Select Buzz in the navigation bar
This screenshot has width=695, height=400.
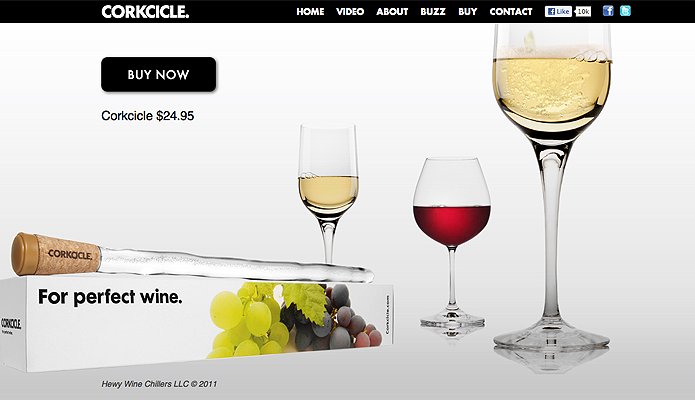[433, 12]
